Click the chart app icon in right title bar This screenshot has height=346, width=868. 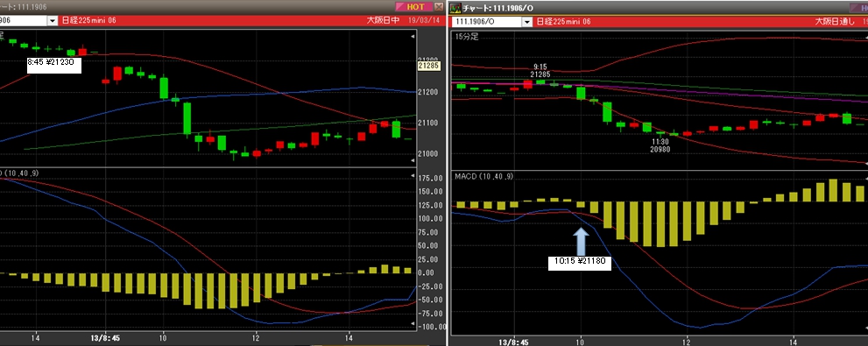click(455, 8)
